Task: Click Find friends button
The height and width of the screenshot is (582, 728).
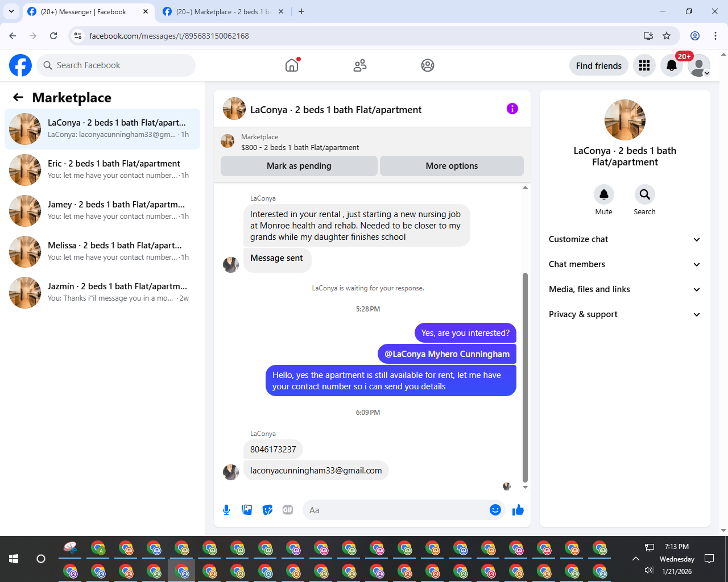Action: 599,65
